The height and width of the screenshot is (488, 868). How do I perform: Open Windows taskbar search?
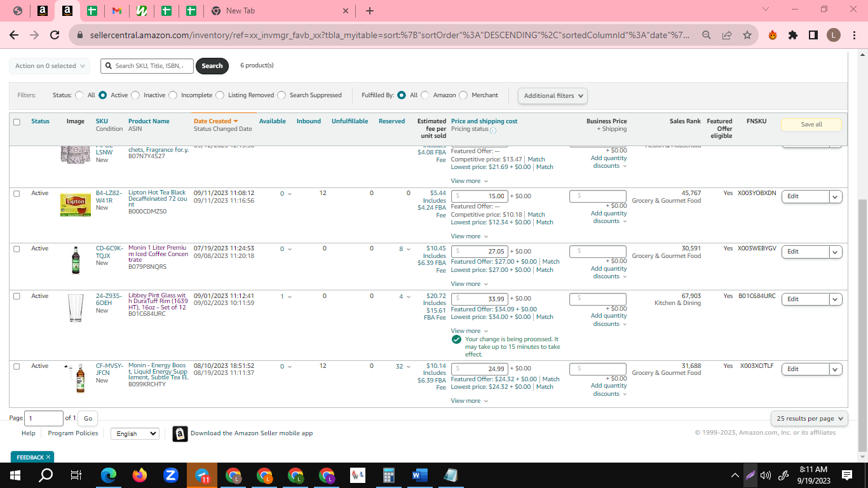click(46, 475)
